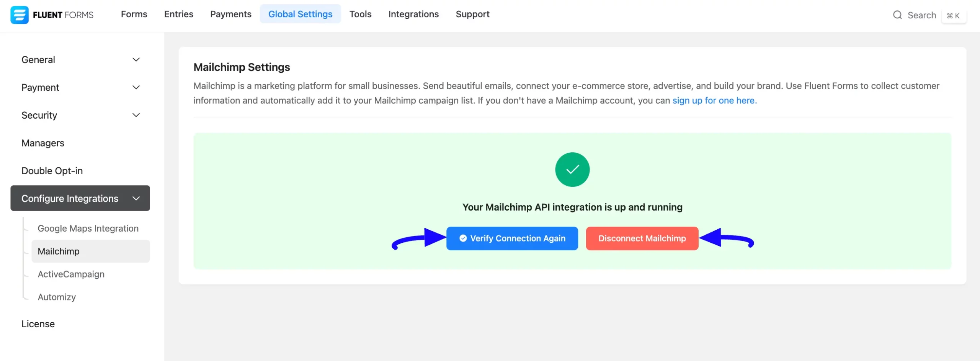This screenshot has height=361, width=980.
Task: Open the Forms menu
Action: 134,14
